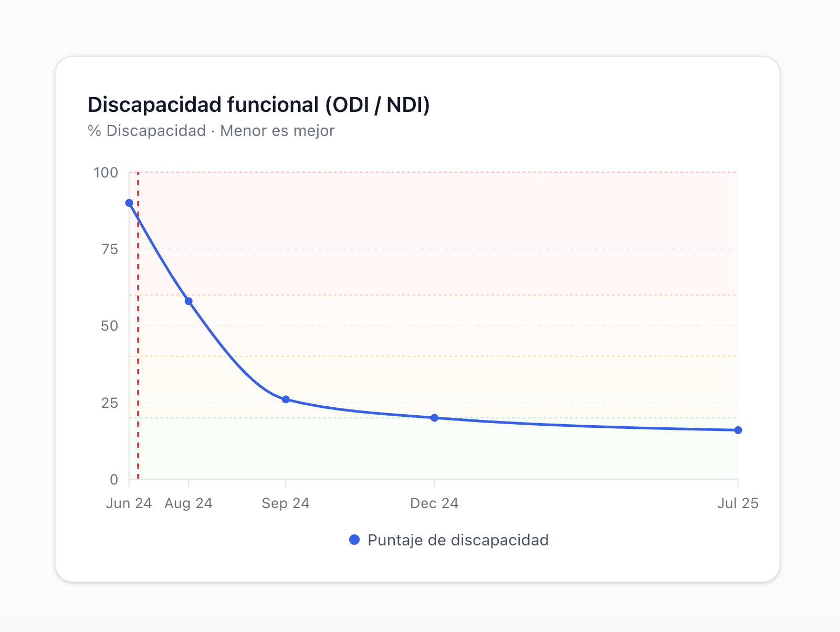Image resolution: width=840 pixels, height=632 pixels.
Task: Click the 25 y-axis tick label
Action: tap(110, 403)
